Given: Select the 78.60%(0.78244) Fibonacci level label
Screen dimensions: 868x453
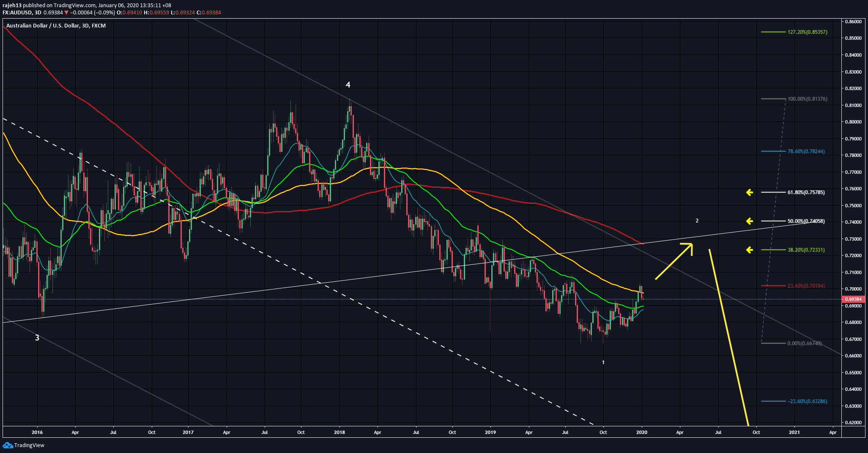Looking at the screenshot, I should tap(806, 151).
